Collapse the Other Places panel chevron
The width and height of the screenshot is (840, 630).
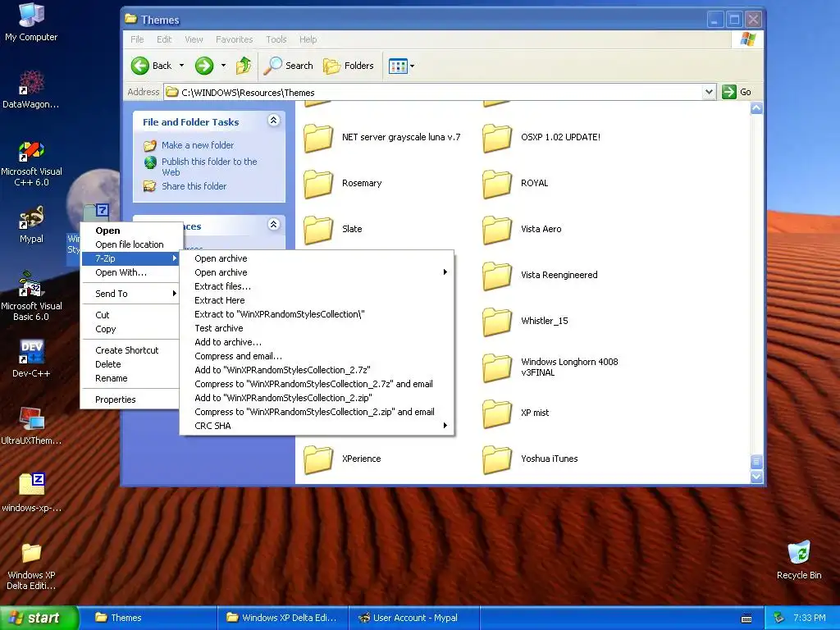pos(274,224)
